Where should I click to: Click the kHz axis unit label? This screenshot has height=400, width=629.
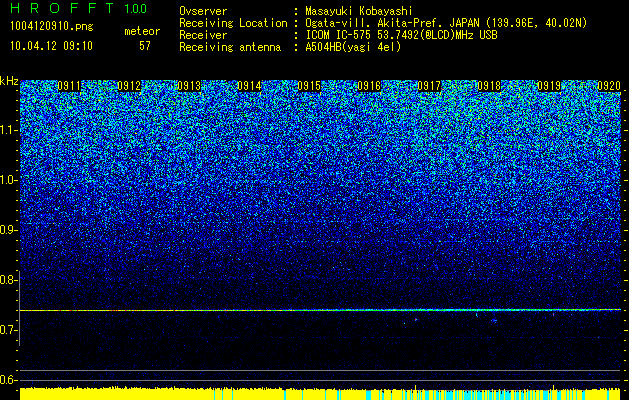tap(9, 81)
